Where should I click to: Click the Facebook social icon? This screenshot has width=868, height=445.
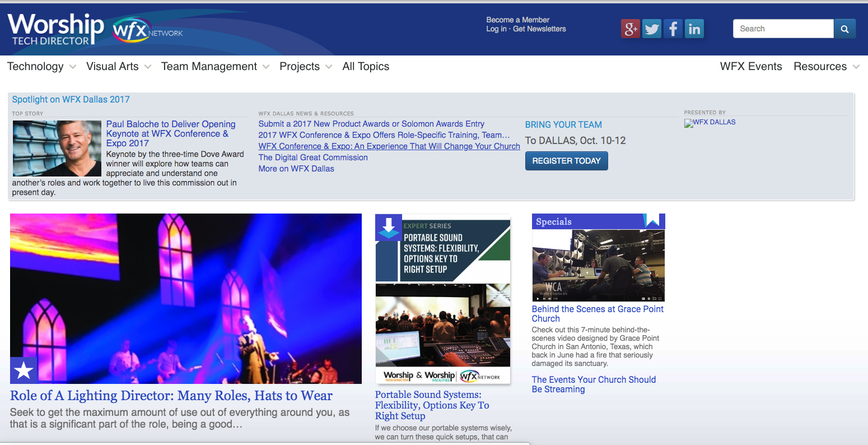tap(673, 29)
